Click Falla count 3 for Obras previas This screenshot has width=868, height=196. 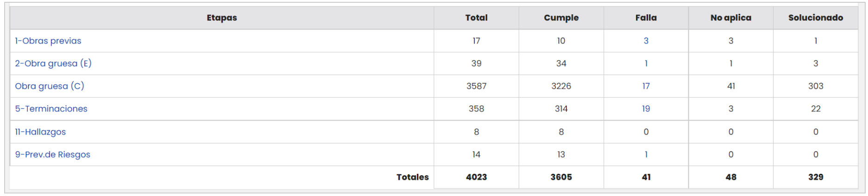pos(646,41)
